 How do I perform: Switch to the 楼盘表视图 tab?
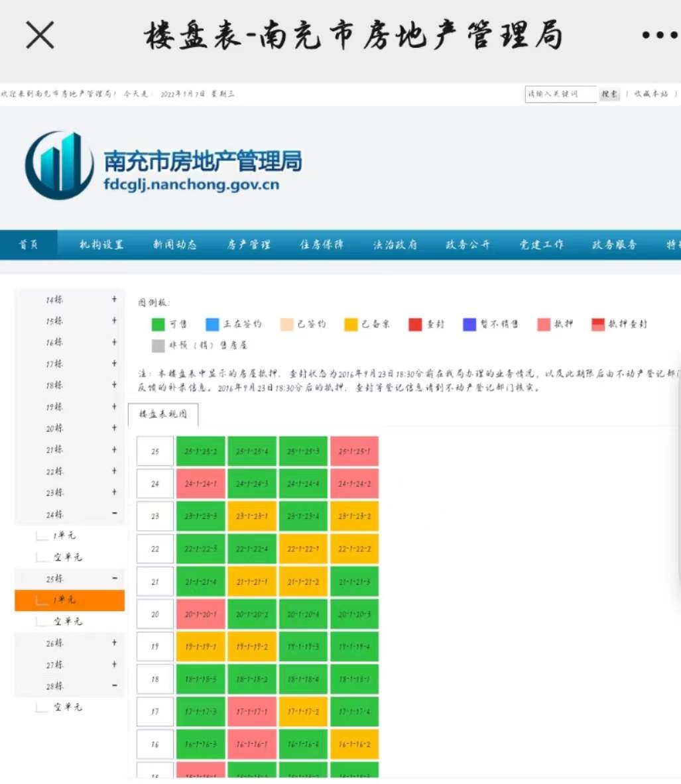[x=163, y=414]
